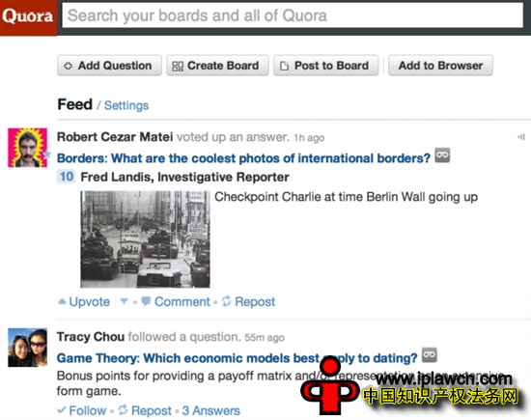This screenshot has width=531, height=420.
Task: Click the 10 vote count badge
Action: point(66,177)
